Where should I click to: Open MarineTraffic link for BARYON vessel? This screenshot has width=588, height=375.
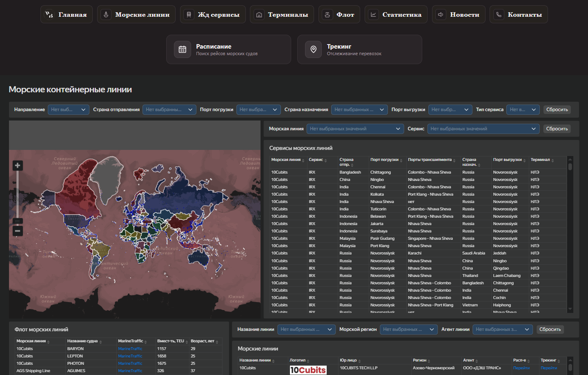point(130,349)
